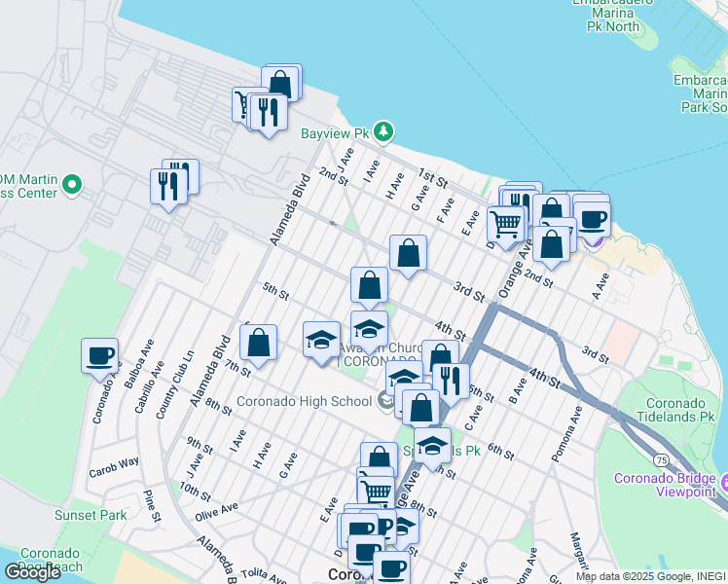Click coffee cup marker at ferry landing
The image size is (728, 584).
[592, 221]
